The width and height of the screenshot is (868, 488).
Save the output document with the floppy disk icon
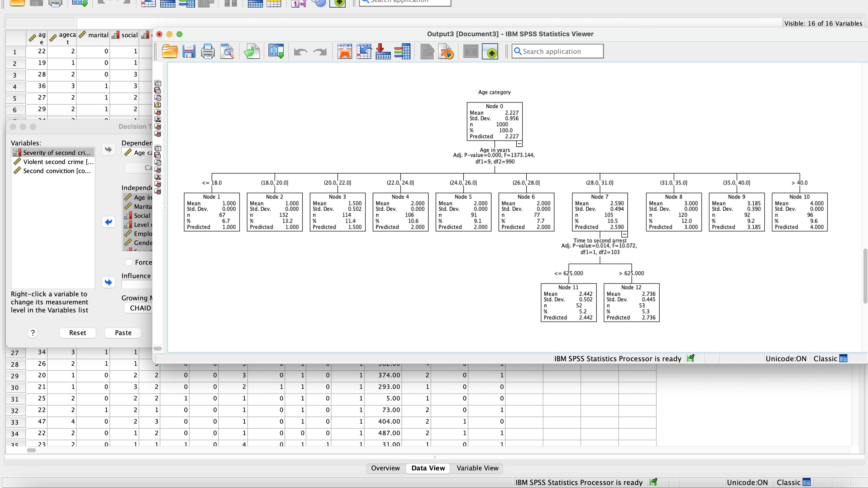click(189, 52)
